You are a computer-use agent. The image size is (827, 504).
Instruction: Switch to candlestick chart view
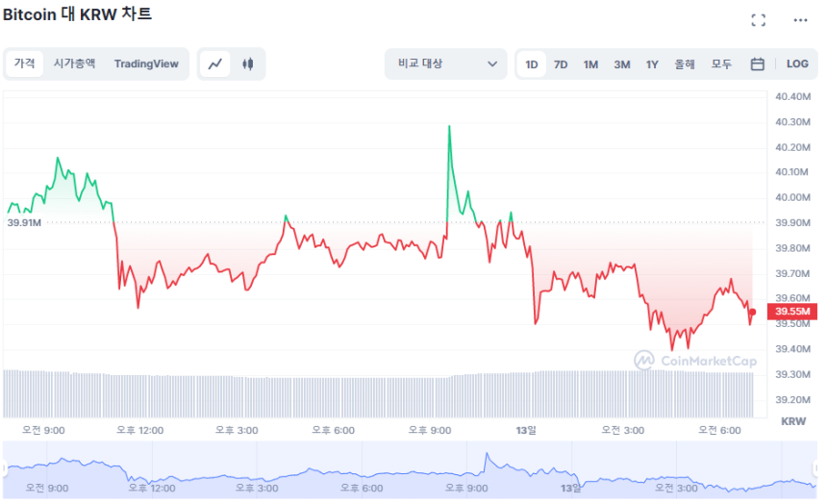pyautogui.click(x=248, y=64)
